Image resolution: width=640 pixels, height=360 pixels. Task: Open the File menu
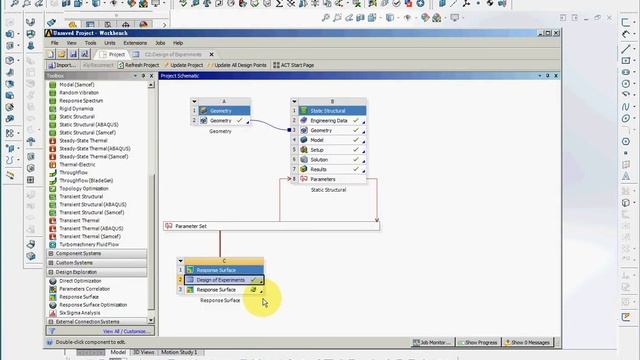tap(55, 43)
